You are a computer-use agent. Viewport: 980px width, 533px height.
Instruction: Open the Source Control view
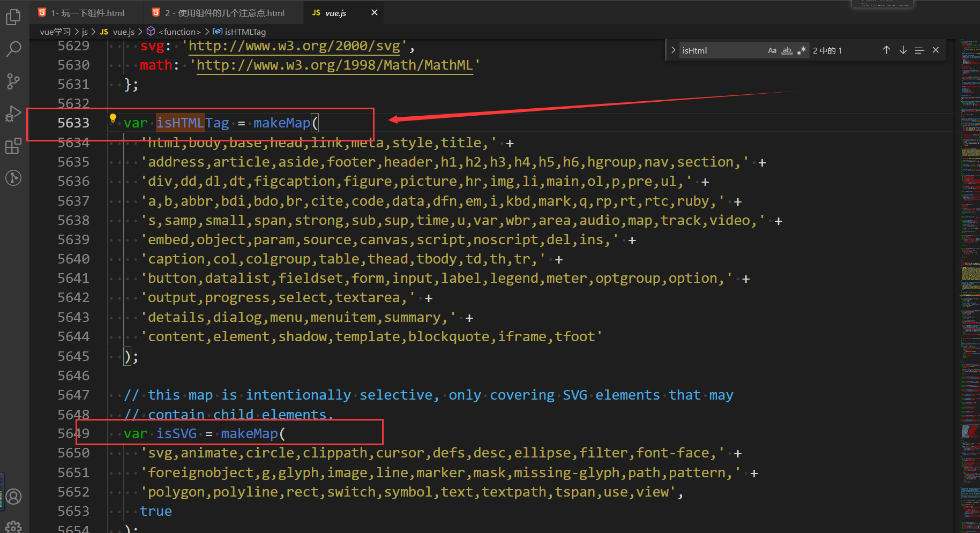(13, 81)
